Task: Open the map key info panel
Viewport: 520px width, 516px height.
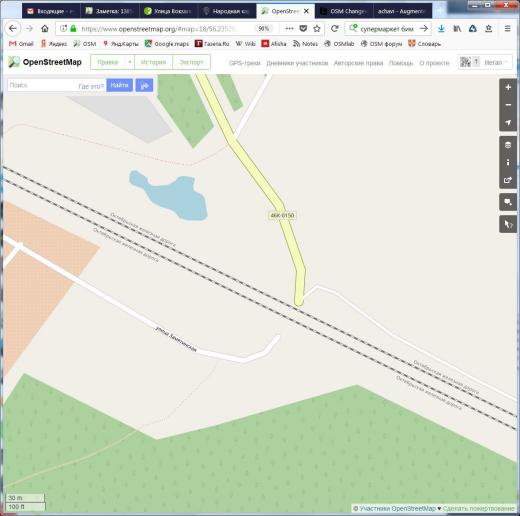Action: point(508,162)
